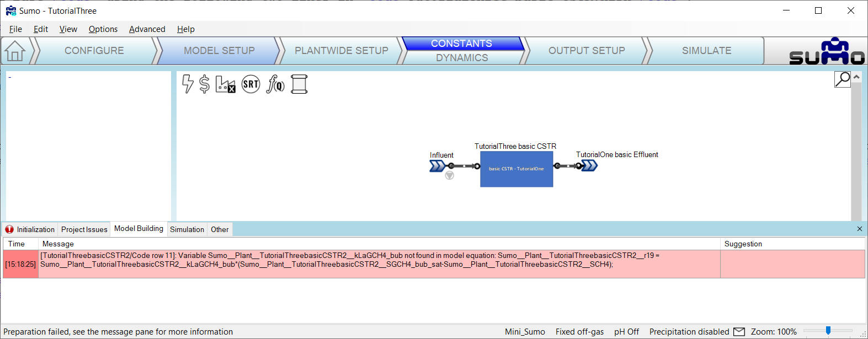Screen dimensions: 868x339
Task: Open the Advanced menu
Action: 147,29
